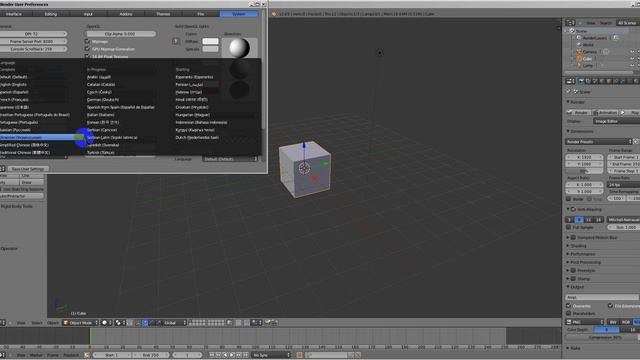640x360 pixels.
Task: Open the File preferences tab
Action: (x=201, y=14)
